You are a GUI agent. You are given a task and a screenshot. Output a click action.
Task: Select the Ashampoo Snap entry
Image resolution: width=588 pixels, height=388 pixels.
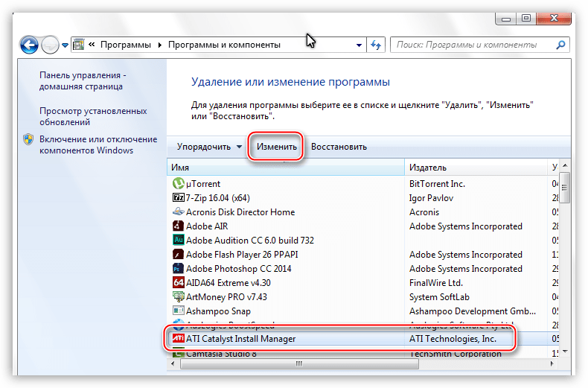(218, 311)
